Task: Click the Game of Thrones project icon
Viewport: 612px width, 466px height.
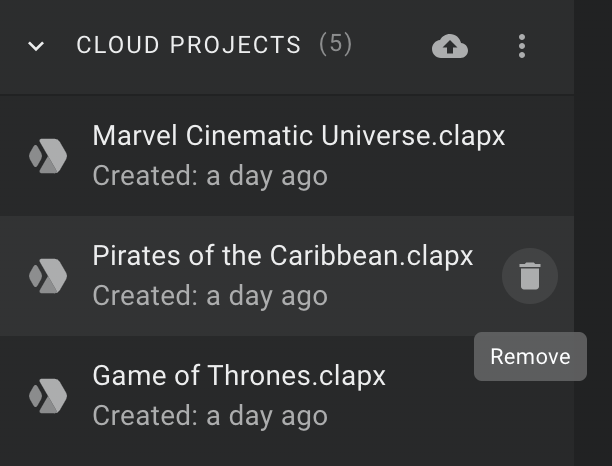Action: pyautogui.click(x=48, y=396)
